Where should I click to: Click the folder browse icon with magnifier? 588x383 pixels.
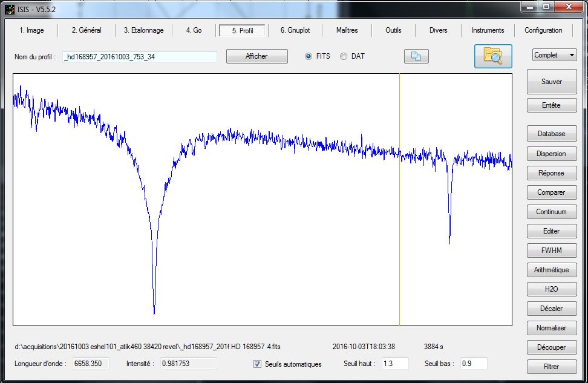point(493,56)
